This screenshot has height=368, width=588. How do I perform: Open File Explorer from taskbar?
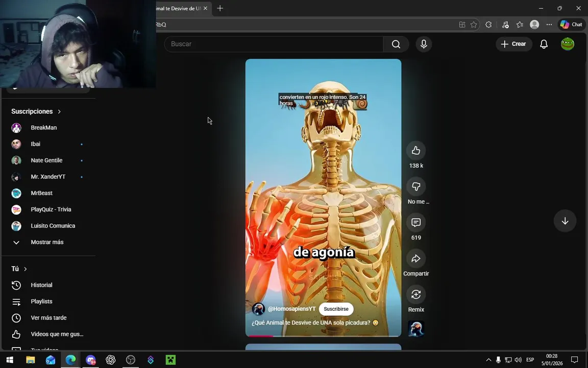31,360
